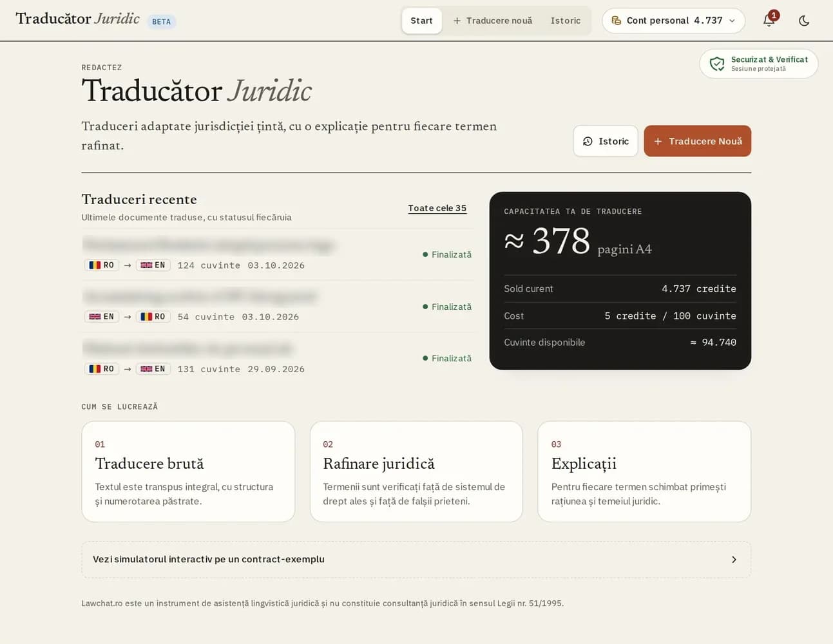
Task: Click Finalizată status in 131 cuvinte row
Action: point(447,358)
